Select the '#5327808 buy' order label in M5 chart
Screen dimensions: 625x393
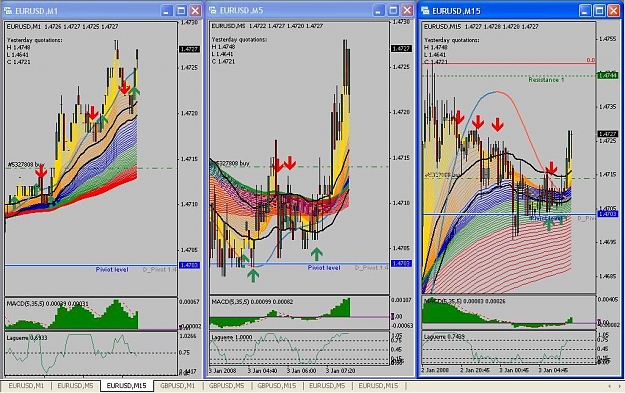point(231,163)
